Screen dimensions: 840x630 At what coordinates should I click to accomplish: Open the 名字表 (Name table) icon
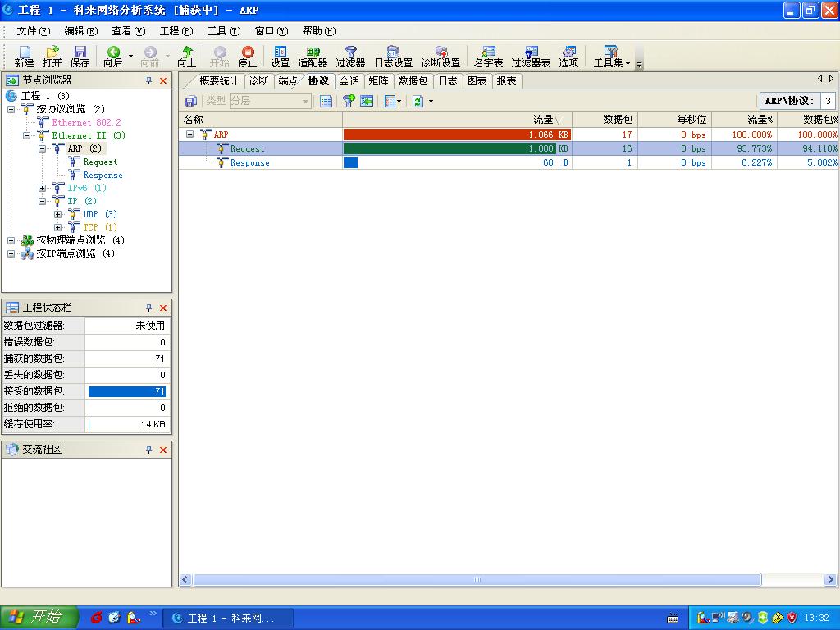click(x=488, y=56)
